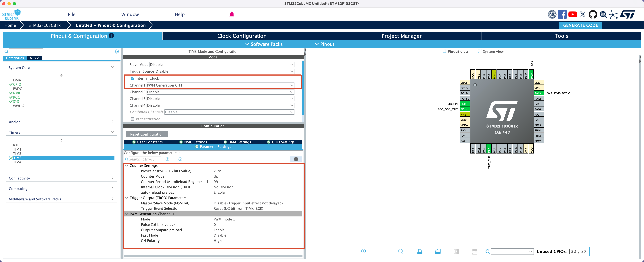Toggle the parameter description info button

(296, 159)
